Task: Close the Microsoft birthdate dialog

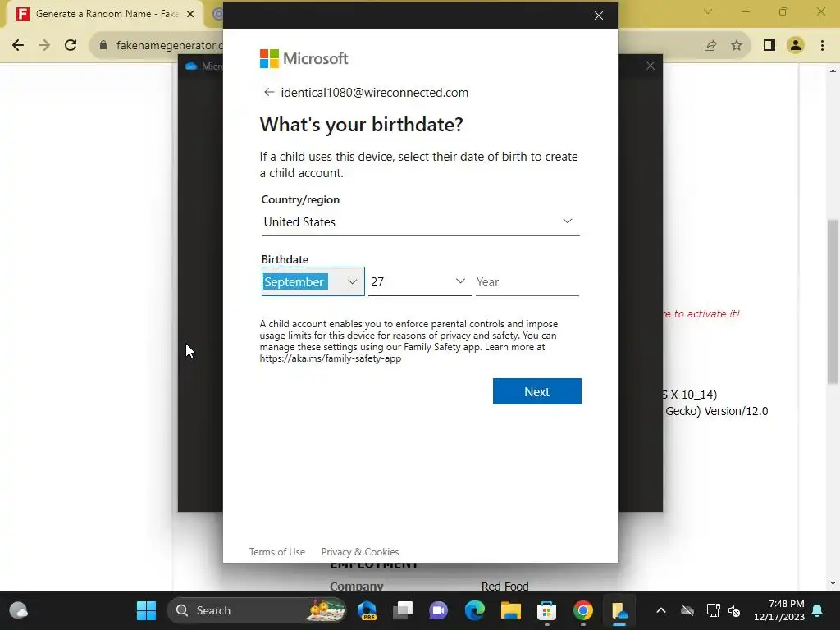Action: 598,16
